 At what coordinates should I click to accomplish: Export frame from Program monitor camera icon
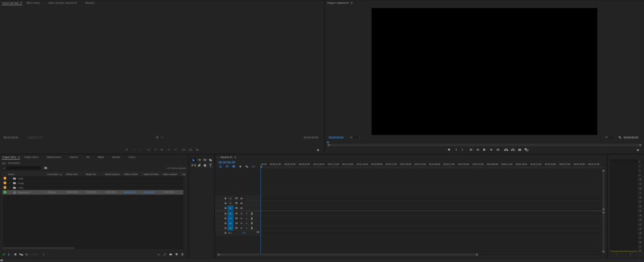pos(519,150)
